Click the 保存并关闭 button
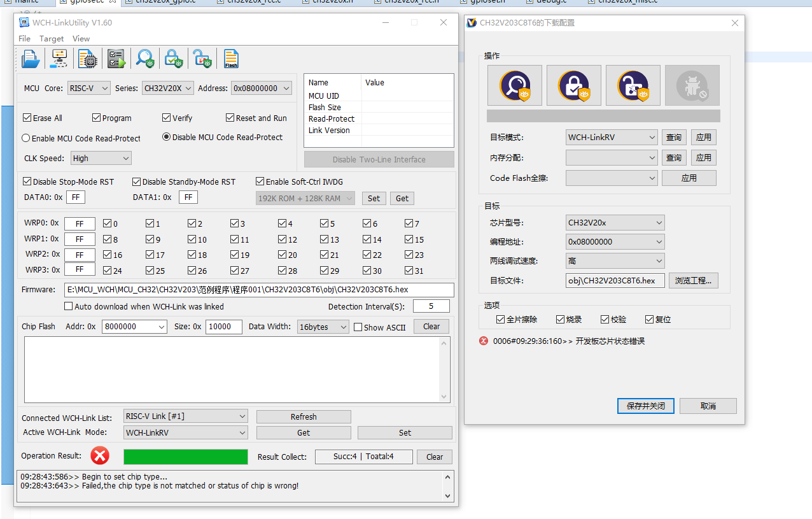This screenshot has height=519, width=812. [645, 406]
